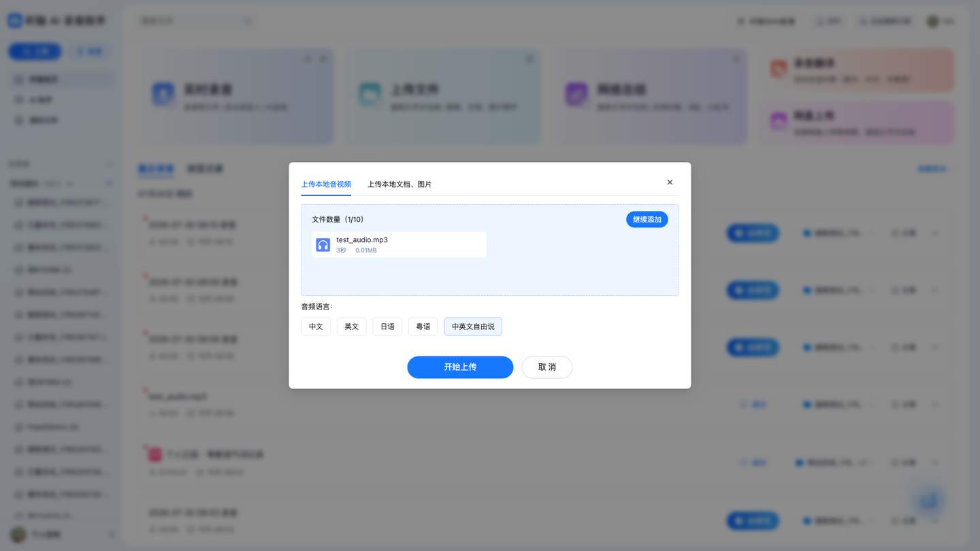The width and height of the screenshot is (980, 551).
Task: Click the 继续添加 button
Action: 647,219
